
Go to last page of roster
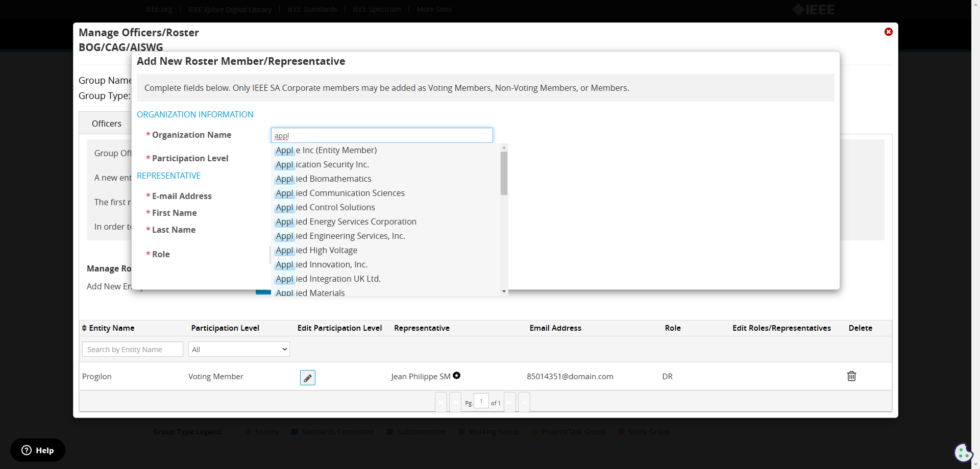524,402
